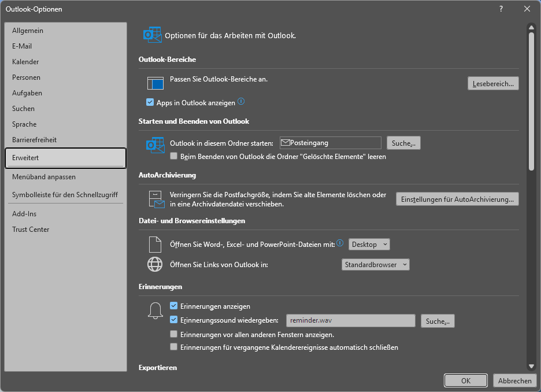Click the Erinnerungen section heading
Viewport: 541px width, 392px height.
point(161,287)
